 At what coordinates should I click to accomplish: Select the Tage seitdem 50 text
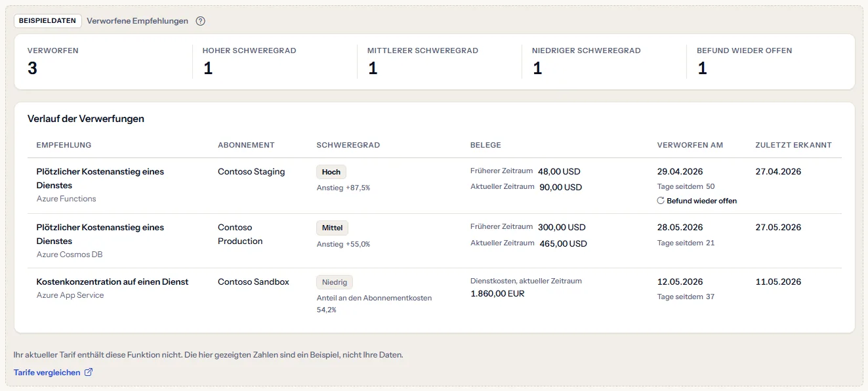(686, 186)
